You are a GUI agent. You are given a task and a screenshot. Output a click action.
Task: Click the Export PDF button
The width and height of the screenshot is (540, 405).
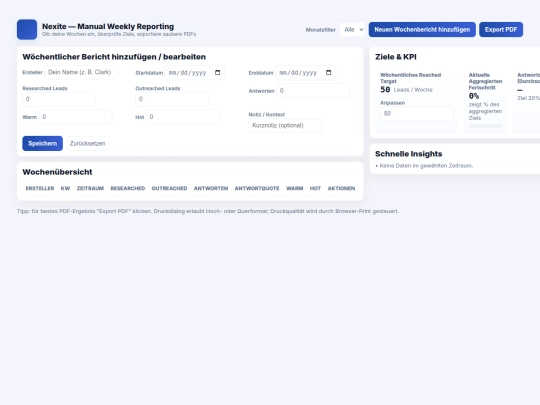point(501,30)
